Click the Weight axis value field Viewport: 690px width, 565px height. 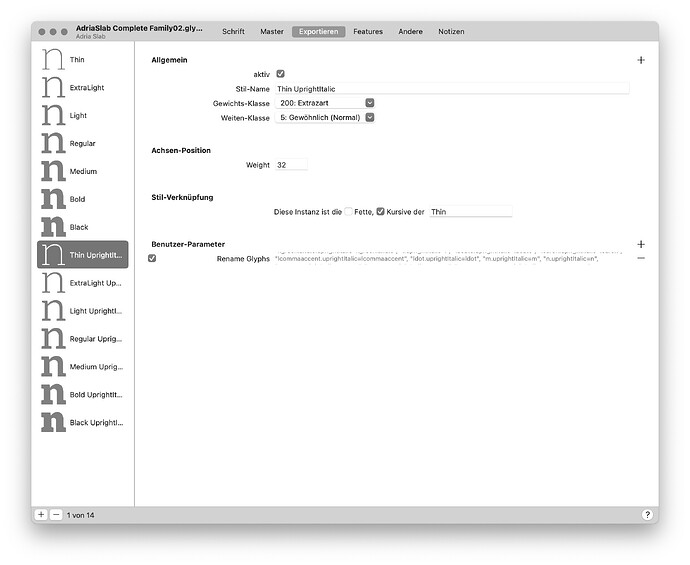coord(290,165)
